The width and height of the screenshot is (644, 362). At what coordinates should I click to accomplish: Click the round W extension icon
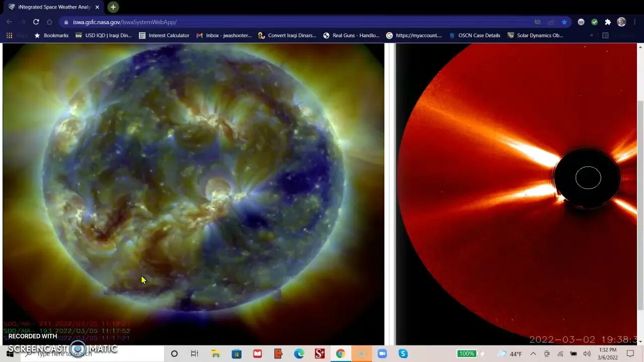[581, 22]
